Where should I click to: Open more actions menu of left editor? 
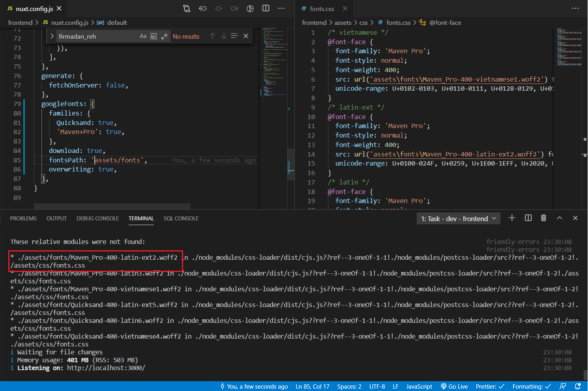(281, 8)
